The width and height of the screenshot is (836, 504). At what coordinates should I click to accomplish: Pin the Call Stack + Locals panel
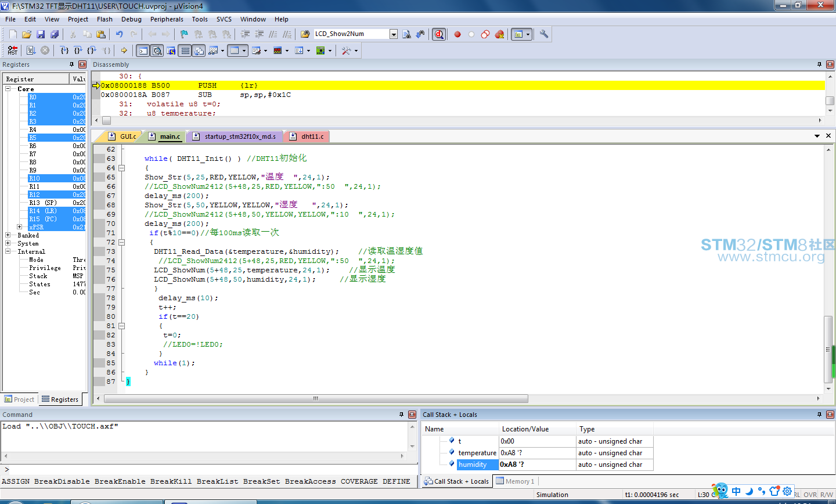[x=820, y=415]
